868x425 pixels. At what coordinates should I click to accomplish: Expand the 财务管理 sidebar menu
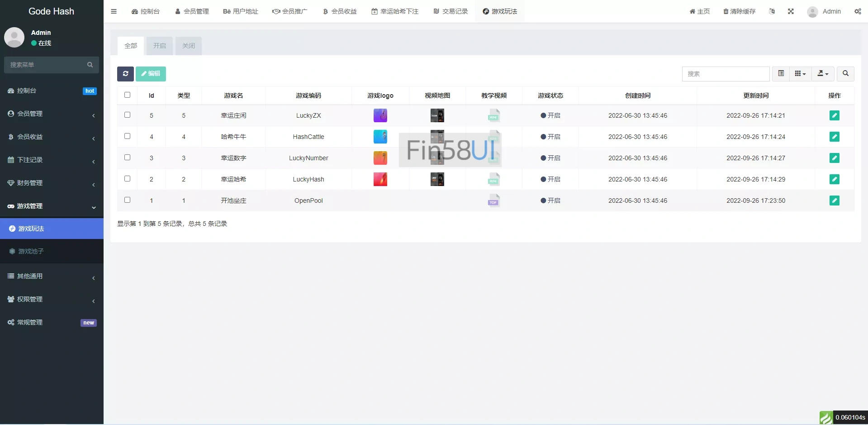pyautogui.click(x=52, y=183)
